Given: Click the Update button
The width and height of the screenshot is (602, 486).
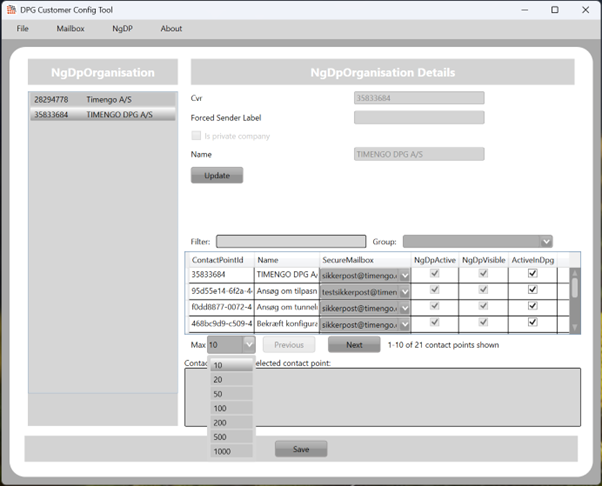Looking at the screenshot, I should point(216,176).
